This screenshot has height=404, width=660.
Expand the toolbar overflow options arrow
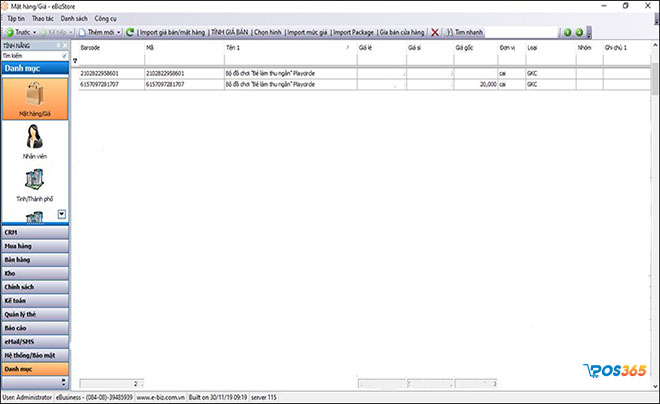[x=589, y=33]
